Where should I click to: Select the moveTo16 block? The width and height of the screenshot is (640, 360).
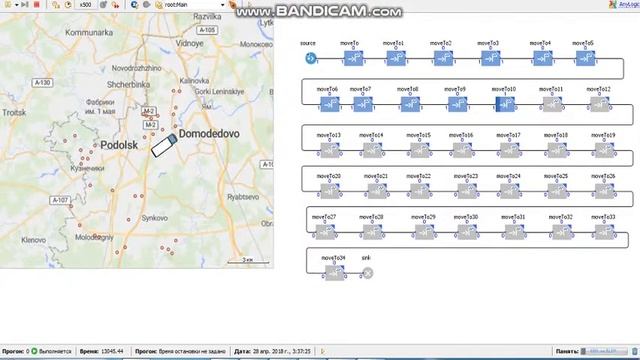462,151
